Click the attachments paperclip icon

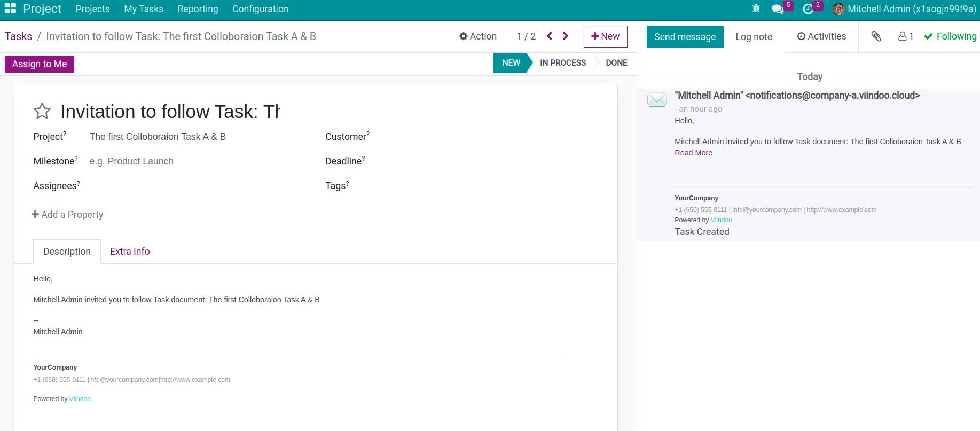tap(876, 36)
